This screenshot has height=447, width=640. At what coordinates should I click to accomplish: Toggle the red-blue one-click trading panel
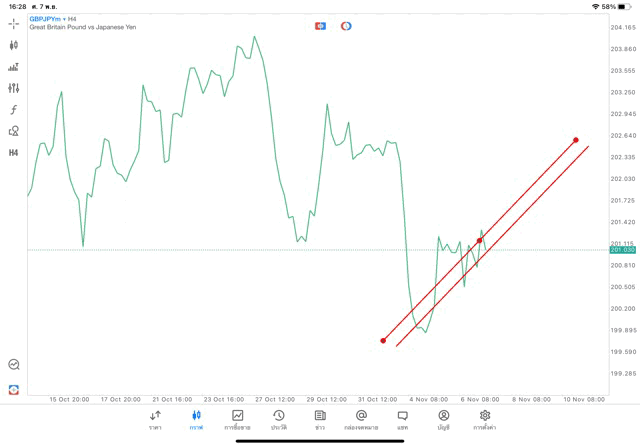[321, 26]
